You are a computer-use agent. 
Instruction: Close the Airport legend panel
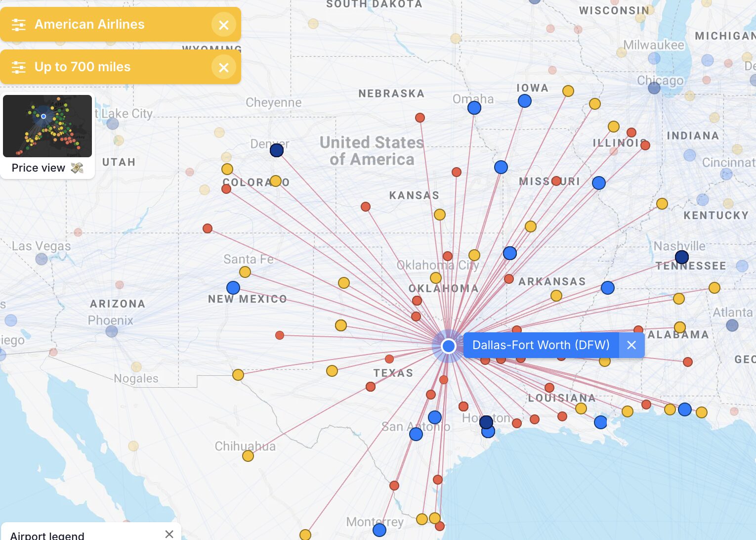pos(169,534)
